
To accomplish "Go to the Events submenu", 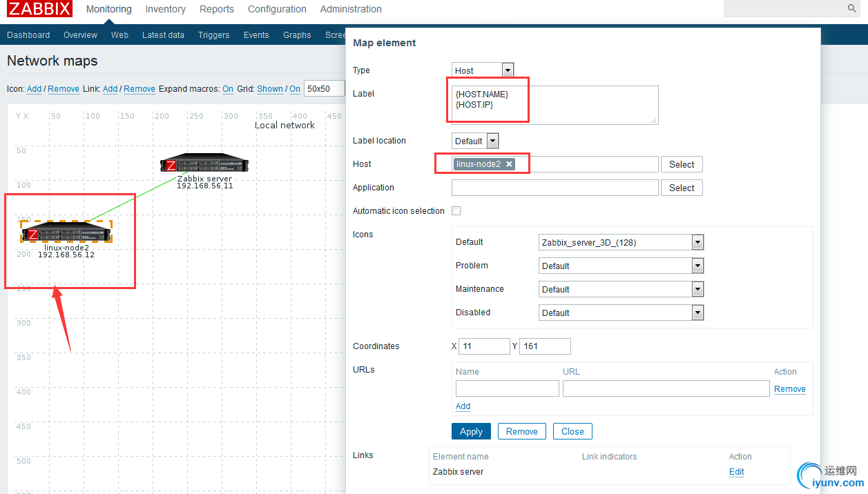I will tap(256, 35).
